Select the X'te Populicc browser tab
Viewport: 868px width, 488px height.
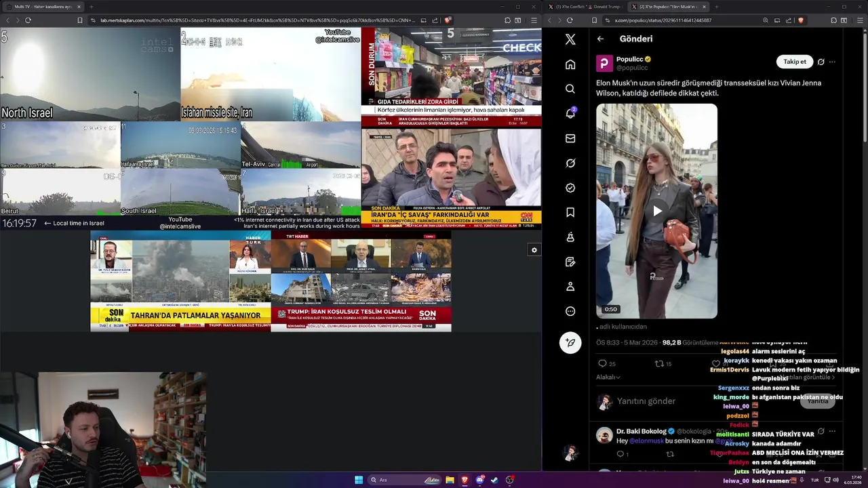(x=669, y=7)
